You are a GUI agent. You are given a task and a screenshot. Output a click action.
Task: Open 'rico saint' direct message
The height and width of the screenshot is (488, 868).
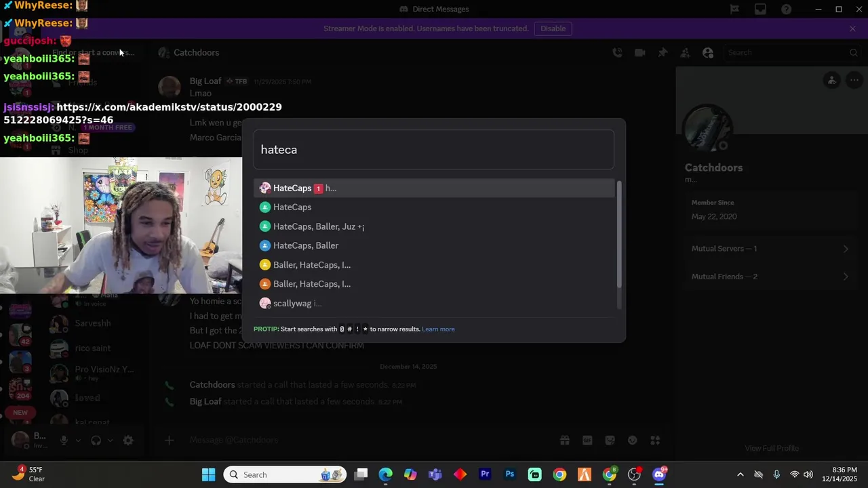[x=95, y=348]
